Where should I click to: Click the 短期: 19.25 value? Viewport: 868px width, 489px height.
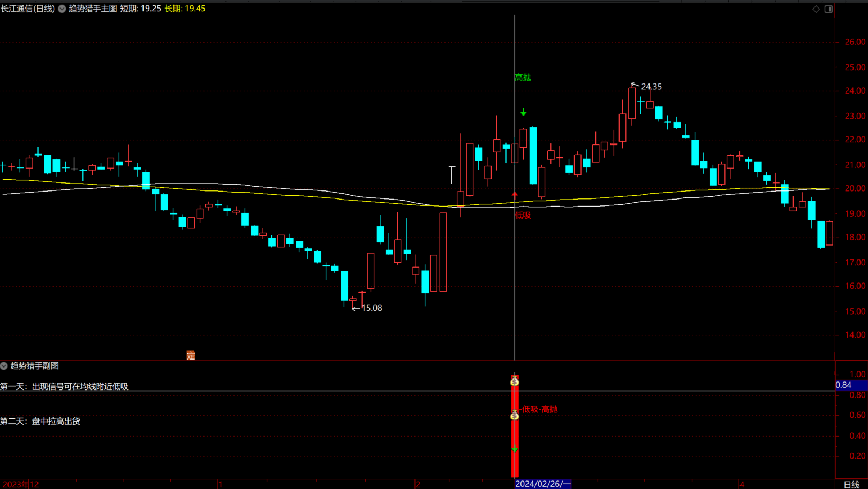pos(140,9)
